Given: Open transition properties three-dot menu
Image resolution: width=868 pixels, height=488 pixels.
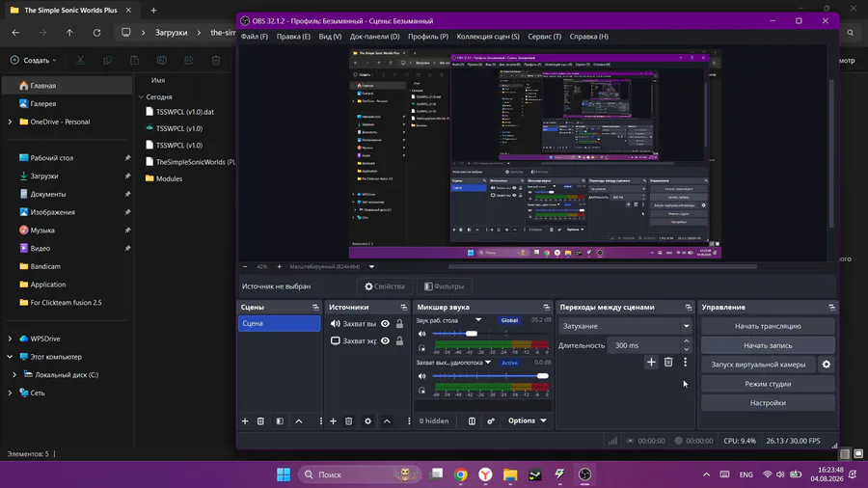Looking at the screenshot, I should click(x=686, y=363).
